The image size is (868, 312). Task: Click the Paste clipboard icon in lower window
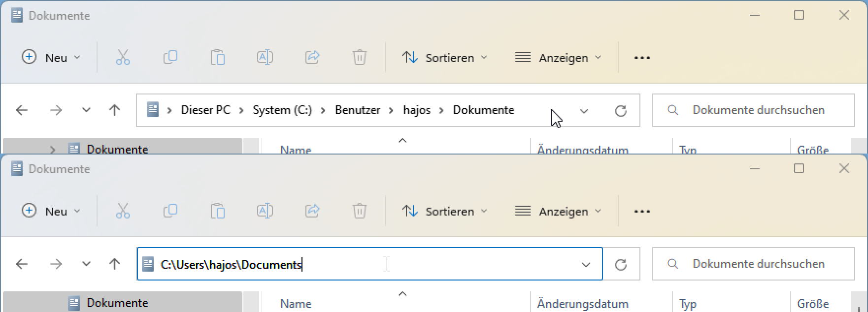217,211
